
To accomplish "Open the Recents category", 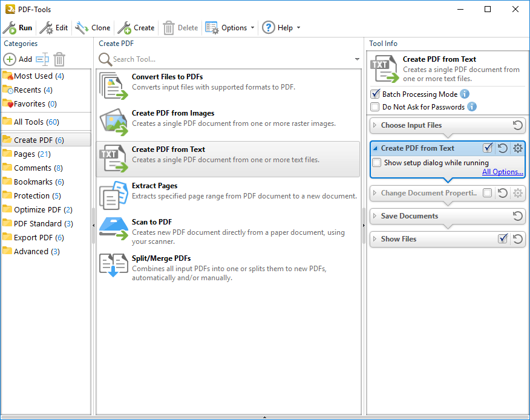I will pyautogui.click(x=46, y=90).
